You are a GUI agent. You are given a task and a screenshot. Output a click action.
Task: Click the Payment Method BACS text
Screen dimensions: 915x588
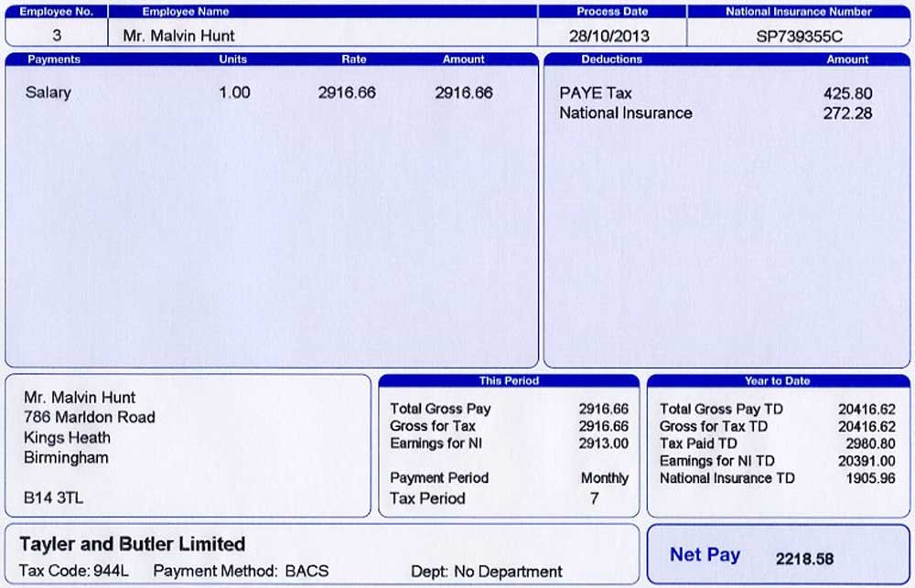point(241,571)
